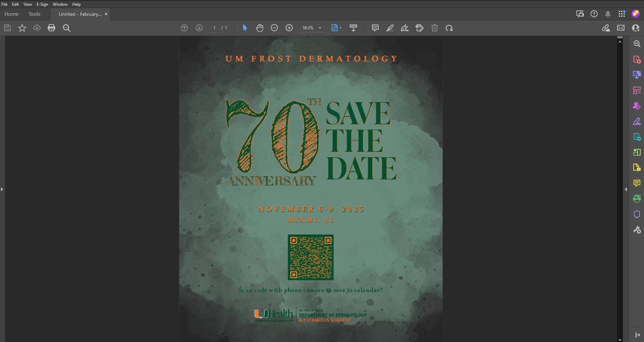Screen dimensions: 644x342
Task: Open the user profile avatar
Action: point(636,14)
